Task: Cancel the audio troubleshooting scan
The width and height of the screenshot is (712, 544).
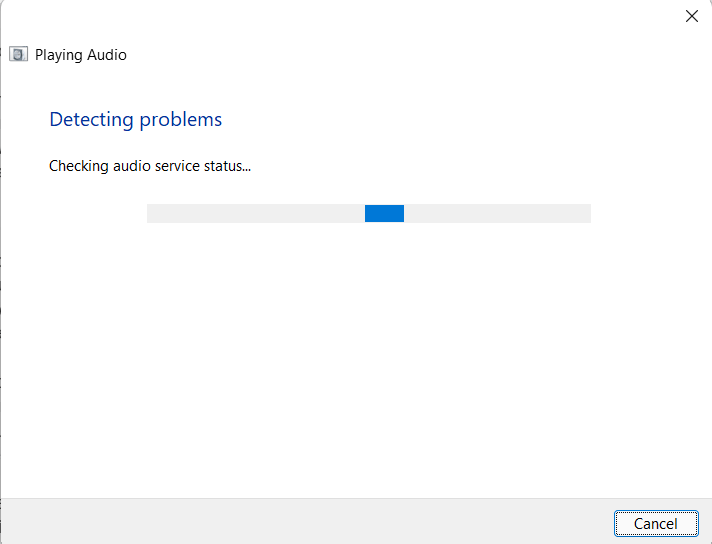Action: point(655,523)
